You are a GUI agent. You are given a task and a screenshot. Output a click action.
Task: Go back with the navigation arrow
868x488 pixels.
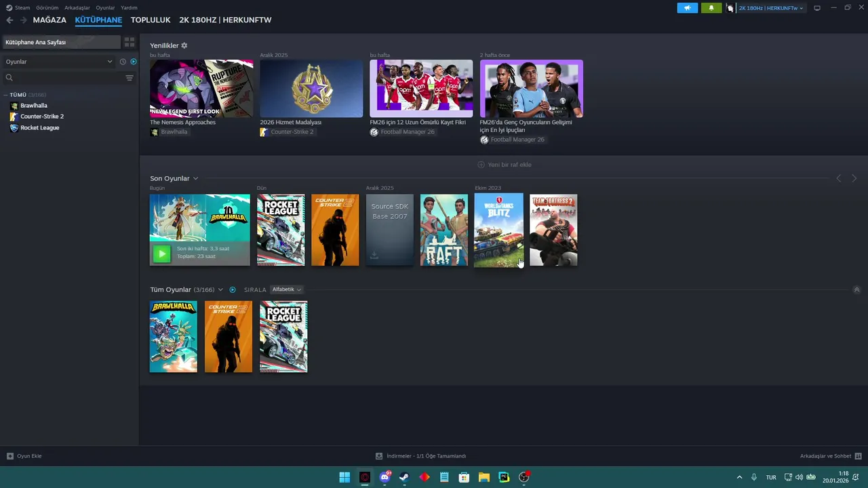[x=9, y=20]
